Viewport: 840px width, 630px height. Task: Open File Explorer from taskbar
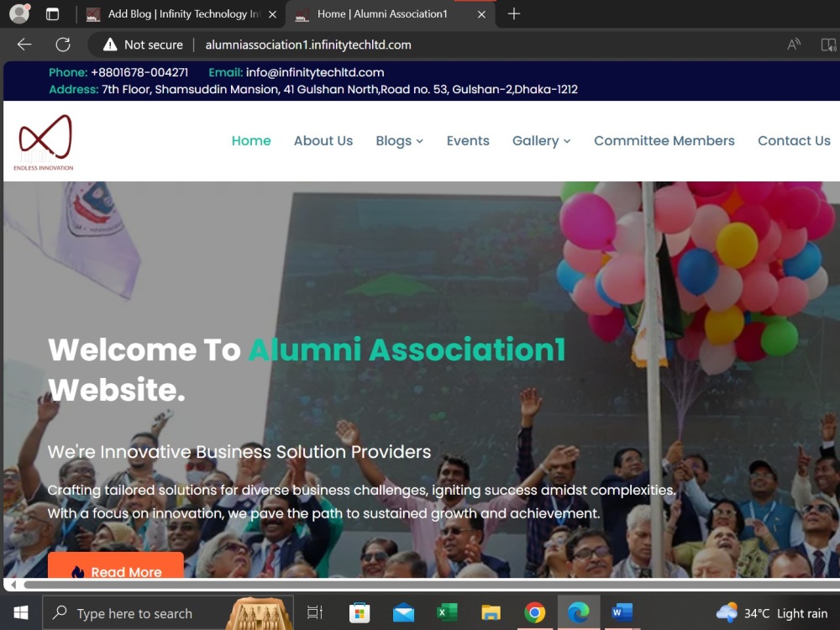coord(491,612)
